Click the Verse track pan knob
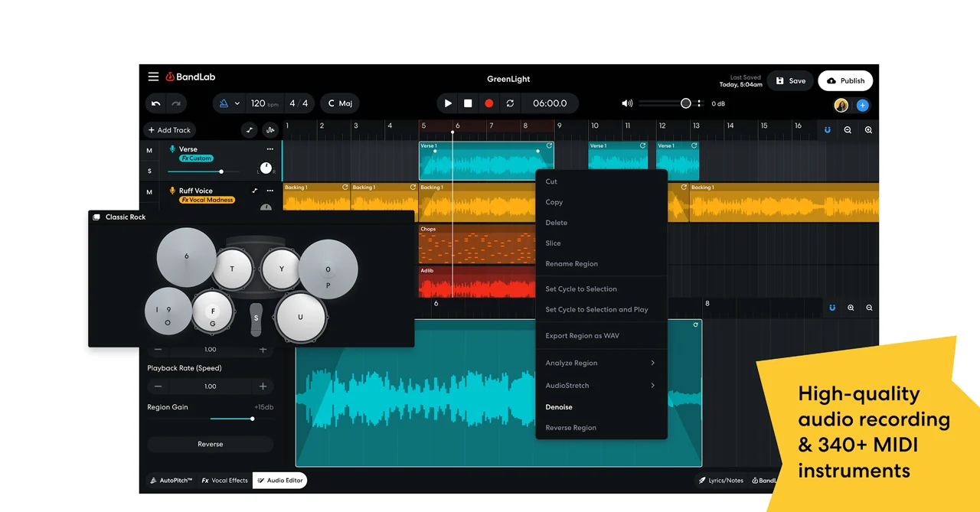The image size is (980, 512). [x=266, y=168]
